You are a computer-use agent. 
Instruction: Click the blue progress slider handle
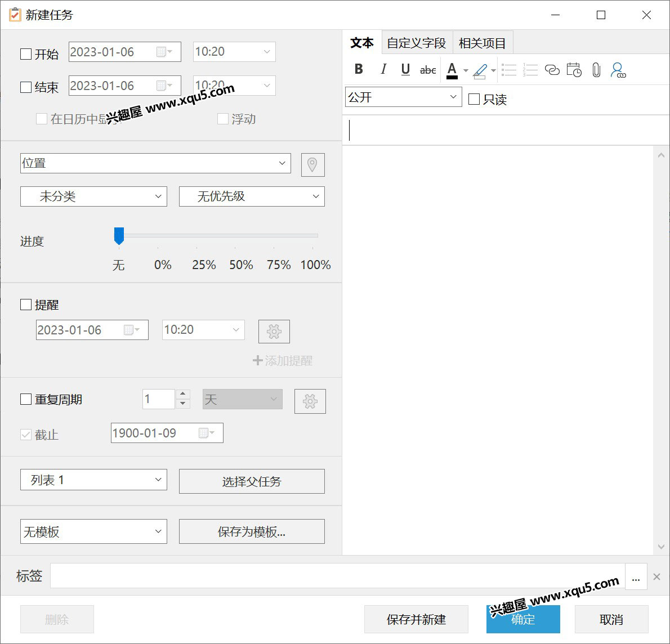coord(119,236)
